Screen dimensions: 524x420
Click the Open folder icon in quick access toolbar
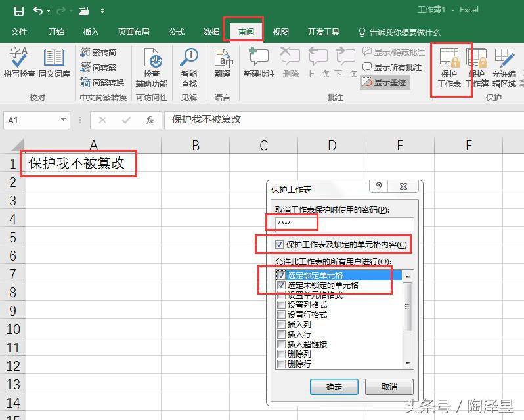[83, 11]
